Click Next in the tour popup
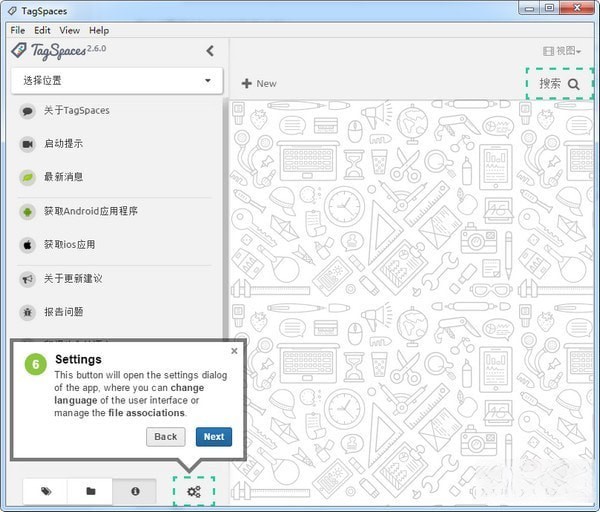The width and height of the screenshot is (600, 512). [x=214, y=437]
